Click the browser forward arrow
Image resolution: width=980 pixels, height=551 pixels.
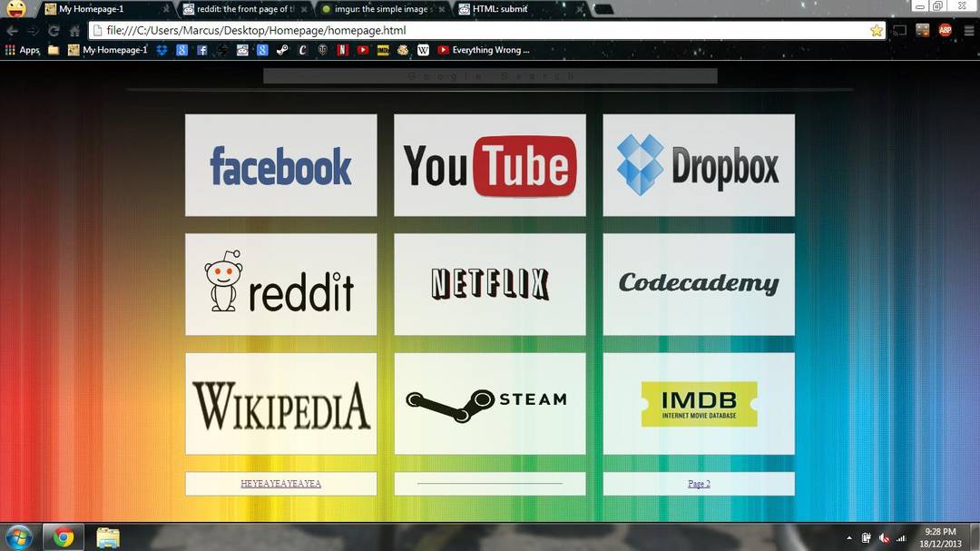pyautogui.click(x=33, y=31)
